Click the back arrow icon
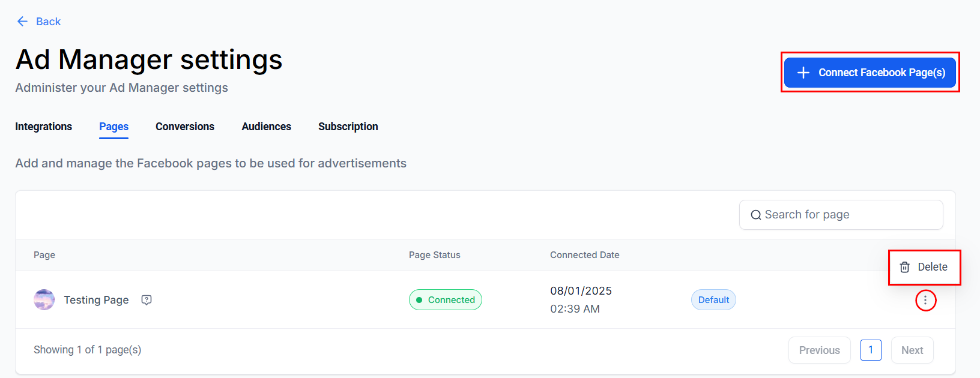This screenshot has height=378, width=980. click(22, 22)
